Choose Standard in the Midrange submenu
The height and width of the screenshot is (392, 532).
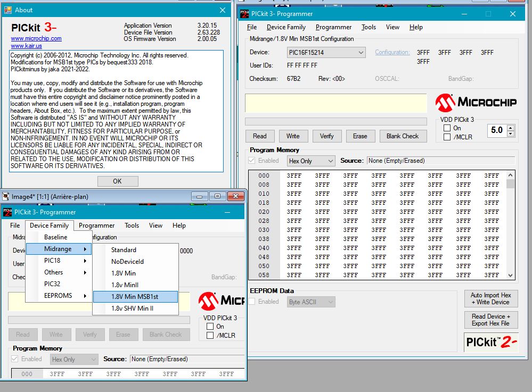click(135, 250)
